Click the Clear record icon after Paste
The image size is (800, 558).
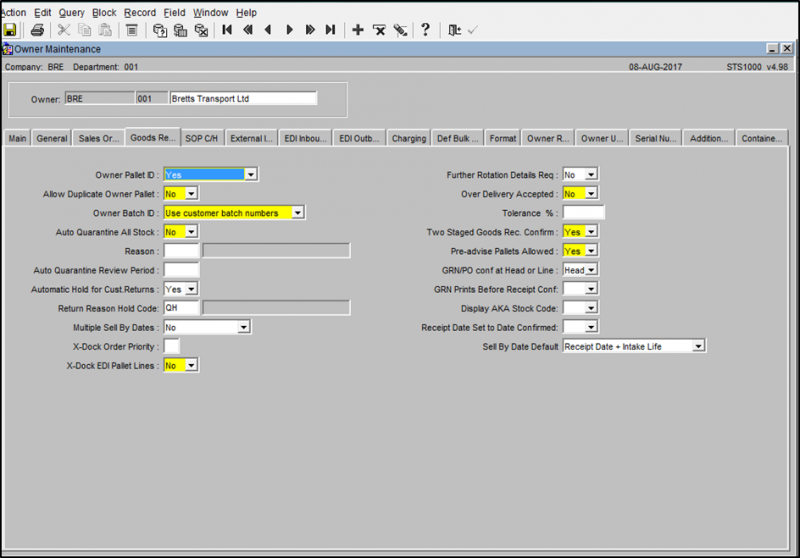click(x=132, y=30)
